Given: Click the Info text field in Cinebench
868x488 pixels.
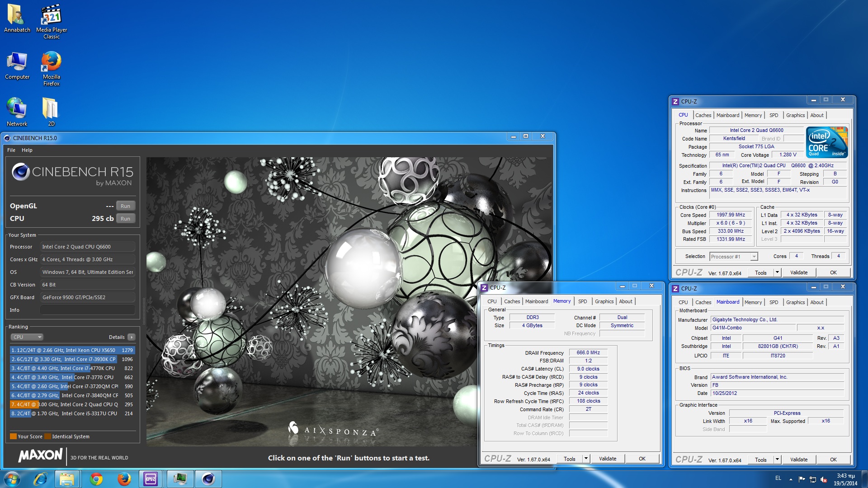Looking at the screenshot, I should click(x=88, y=310).
